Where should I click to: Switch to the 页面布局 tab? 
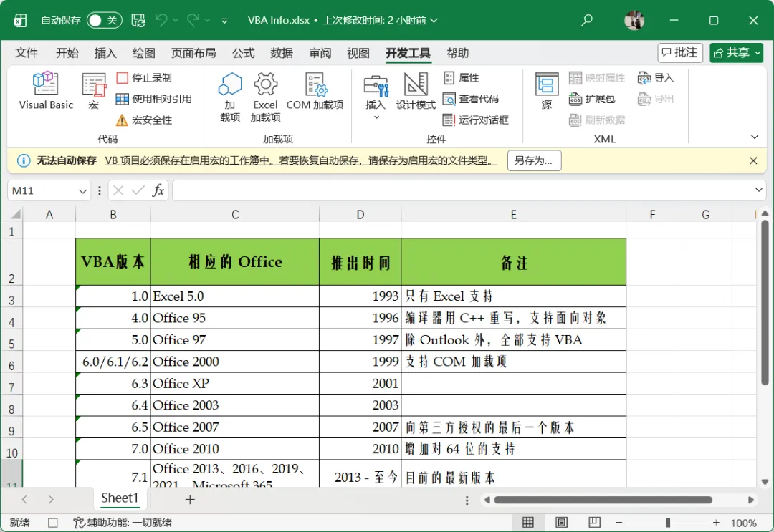pos(193,53)
